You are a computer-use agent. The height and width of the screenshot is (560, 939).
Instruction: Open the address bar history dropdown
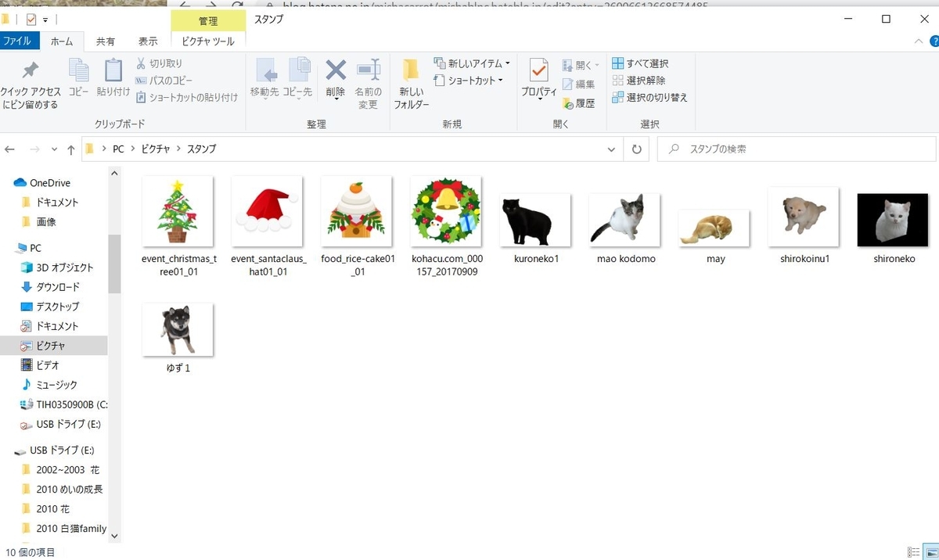(x=611, y=149)
